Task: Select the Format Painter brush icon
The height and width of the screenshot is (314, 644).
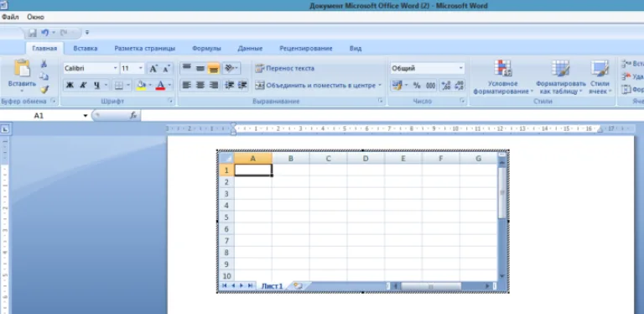Action: 44,89
